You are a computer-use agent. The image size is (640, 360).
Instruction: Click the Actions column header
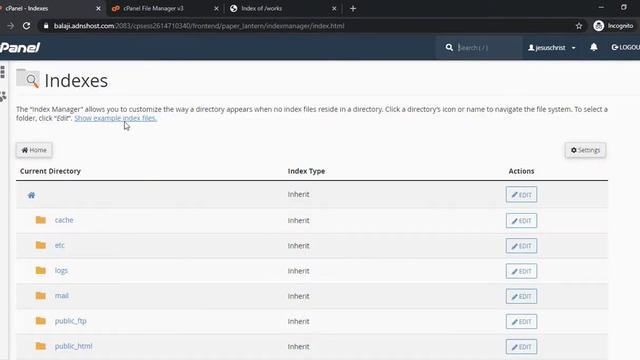click(x=521, y=171)
